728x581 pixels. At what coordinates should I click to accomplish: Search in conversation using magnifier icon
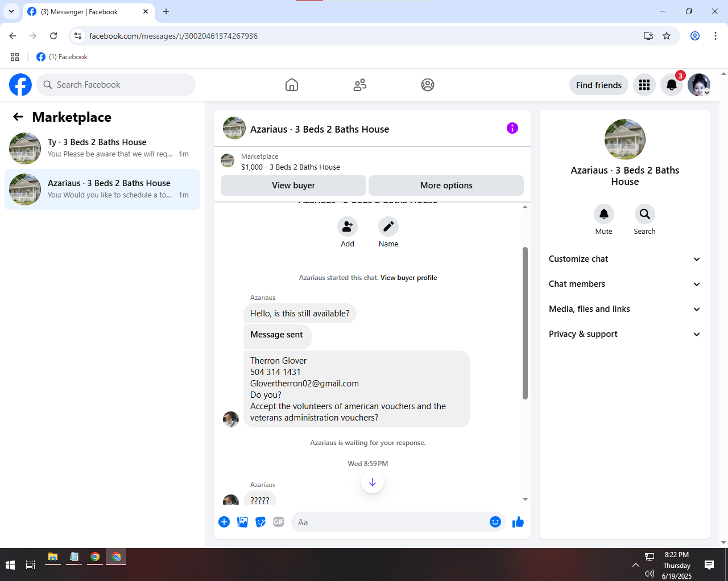pyautogui.click(x=645, y=214)
